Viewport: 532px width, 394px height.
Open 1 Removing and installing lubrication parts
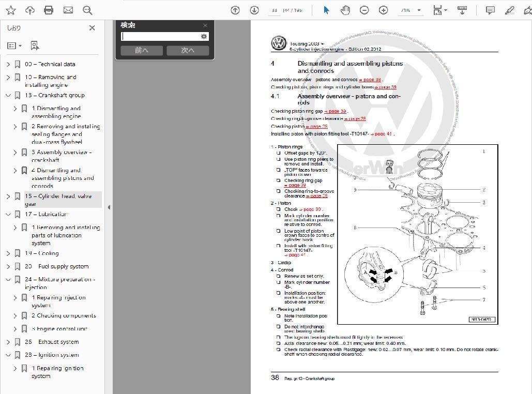66,235
